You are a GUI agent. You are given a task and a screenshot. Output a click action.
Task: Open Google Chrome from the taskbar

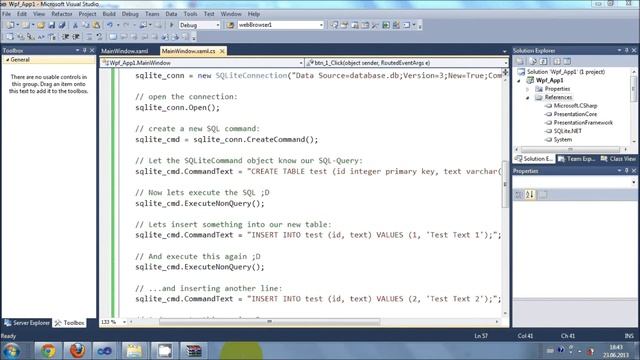pyautogui.click(x=48, y=351)
